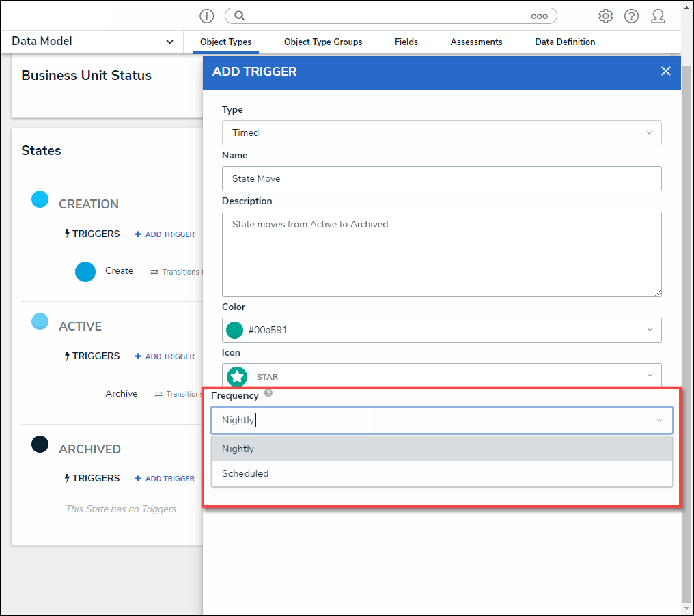Click the transitions arrows icon next to Create
Image resolution: width=694 pixels, height=616 pixels.
pos(154,272)
